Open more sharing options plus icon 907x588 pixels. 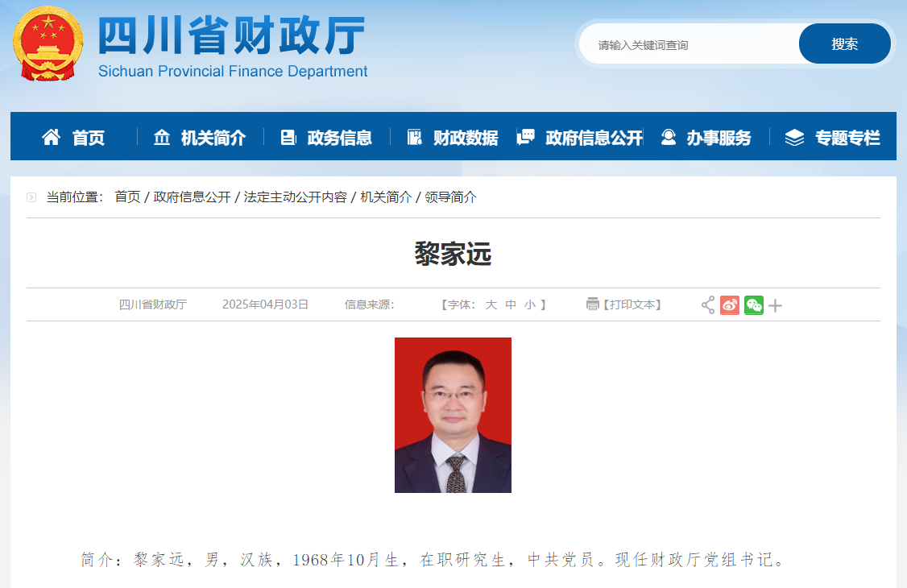775,305
